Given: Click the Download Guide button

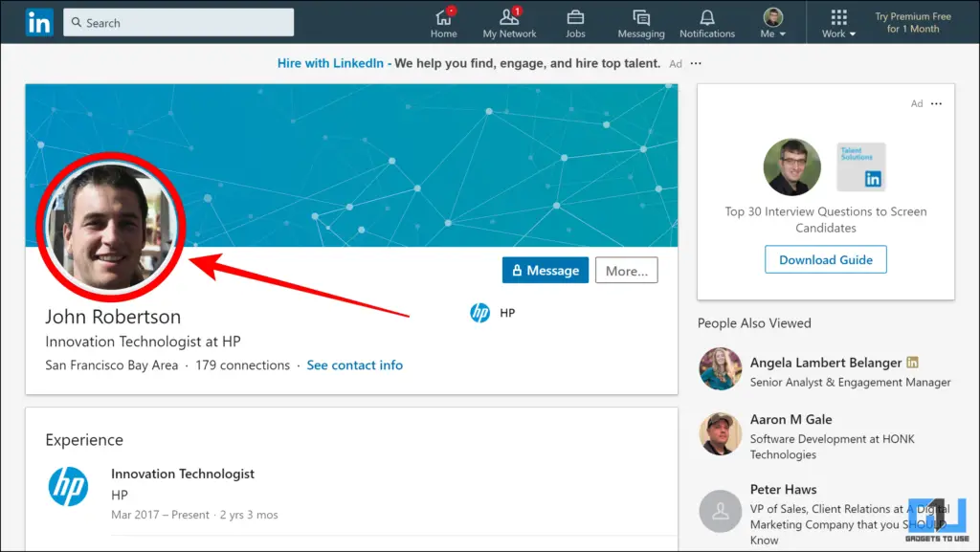Looking at the screenshot, I should (825, 259).
